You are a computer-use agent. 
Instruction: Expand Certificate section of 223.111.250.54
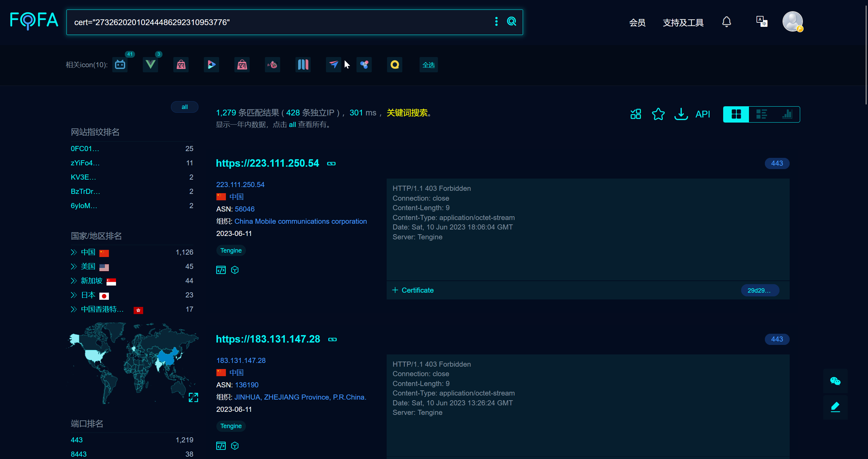point(413,290)
